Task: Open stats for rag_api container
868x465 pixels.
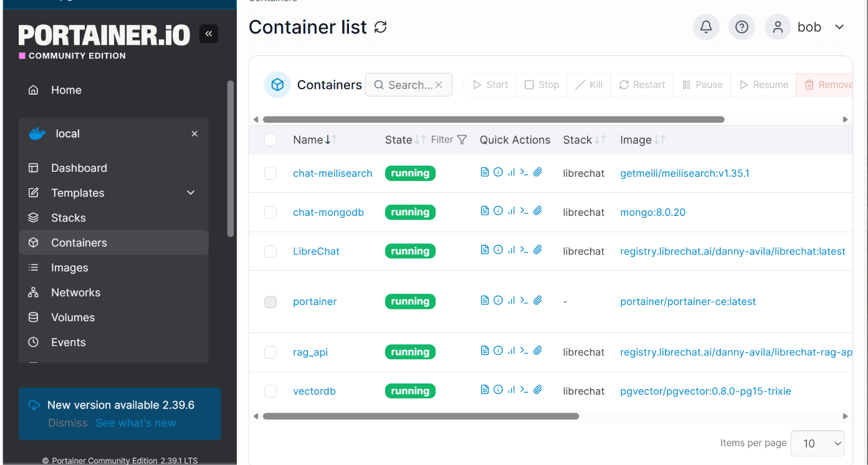Action: 511,351
